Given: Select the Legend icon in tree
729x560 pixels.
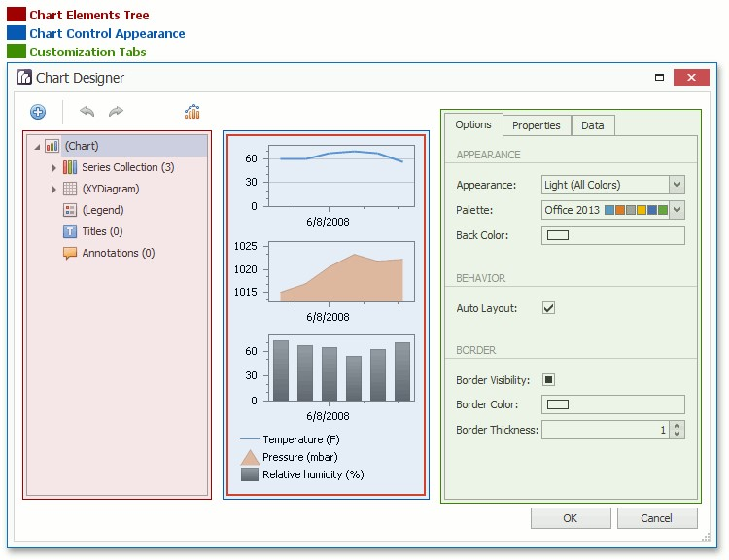Looking at the screenshot, I should pos(70,210).
